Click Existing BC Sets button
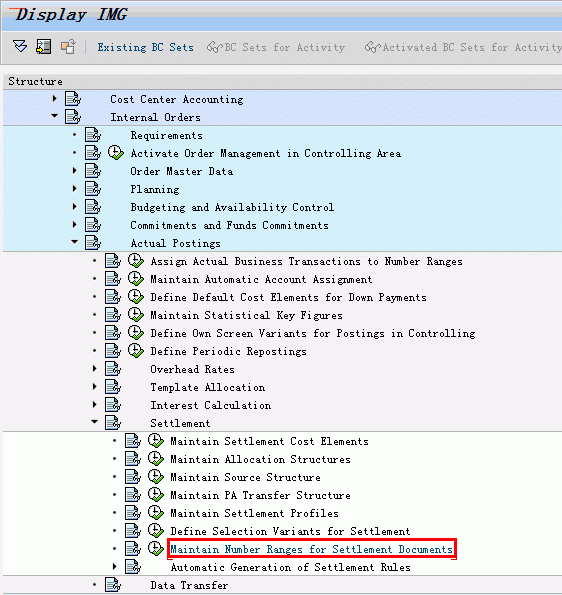 (145, 47)
